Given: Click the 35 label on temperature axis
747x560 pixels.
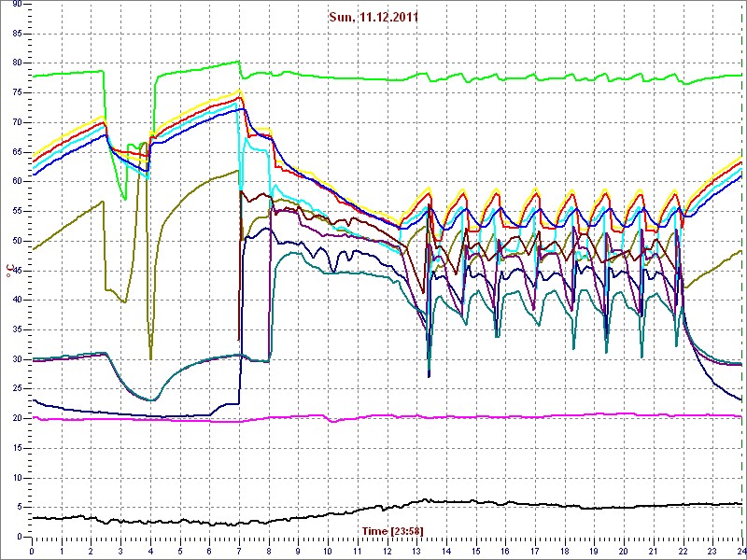Looking at the screenshot, I should tap(16, 330).
